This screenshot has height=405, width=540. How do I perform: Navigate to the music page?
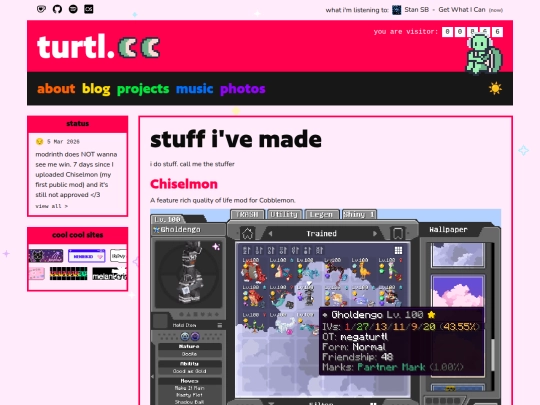[x=195, y=89]
